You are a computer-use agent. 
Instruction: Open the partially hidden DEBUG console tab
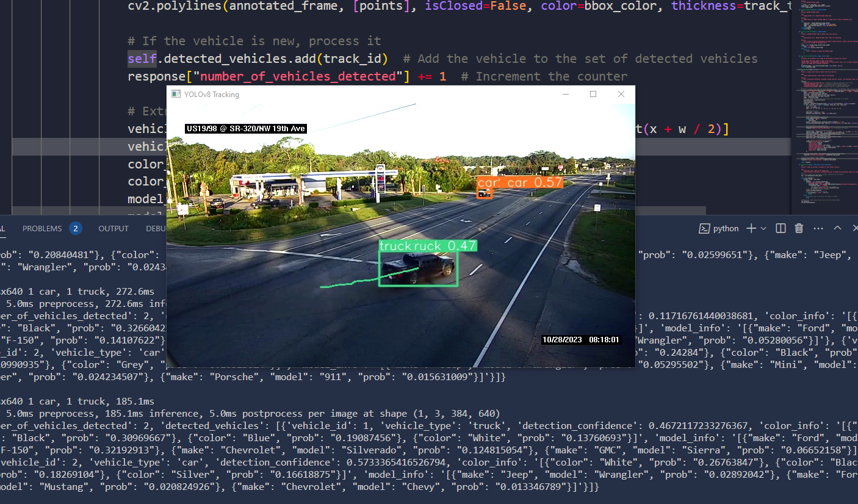(156, 229)
